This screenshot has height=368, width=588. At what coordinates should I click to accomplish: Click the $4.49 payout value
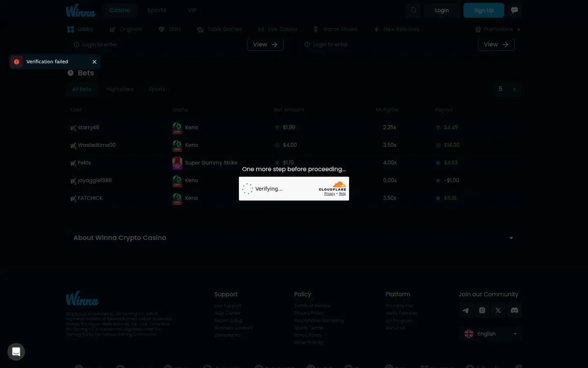(451, 128)
